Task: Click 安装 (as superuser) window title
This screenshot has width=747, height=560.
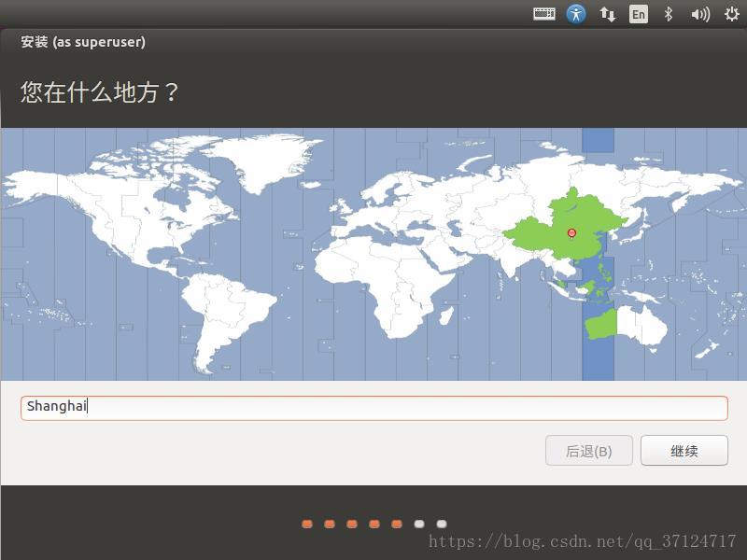Action: [83, 42]
